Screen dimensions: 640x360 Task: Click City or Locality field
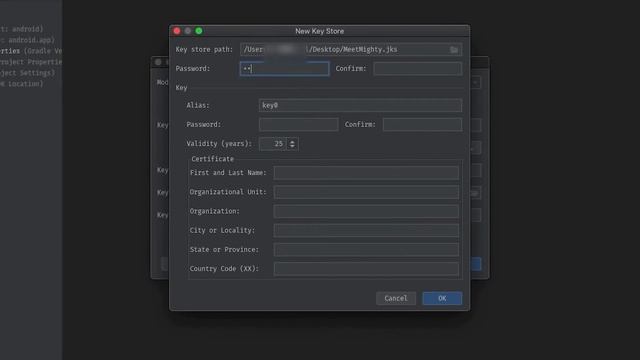366,230
